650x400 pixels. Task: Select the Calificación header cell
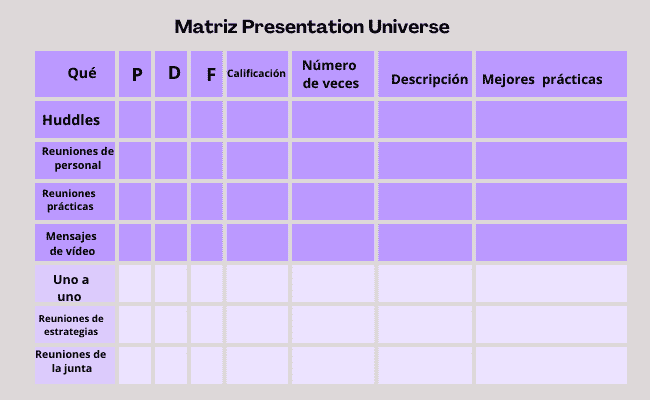coord(257,74)
